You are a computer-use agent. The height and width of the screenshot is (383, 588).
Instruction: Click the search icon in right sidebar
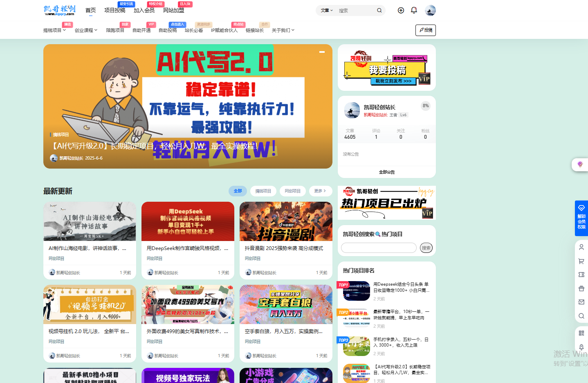581,316
